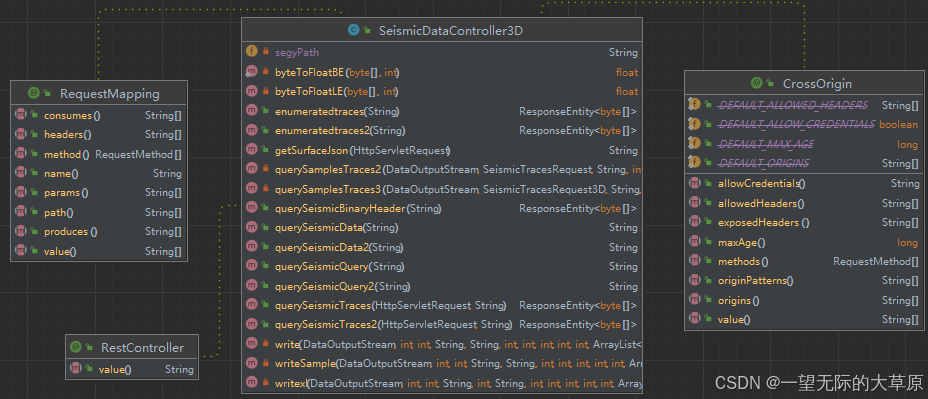The width and height of the screenshot is (928, 399).
Task: Click origins() in CrossOrigin
Action: [x=803, y=300]
